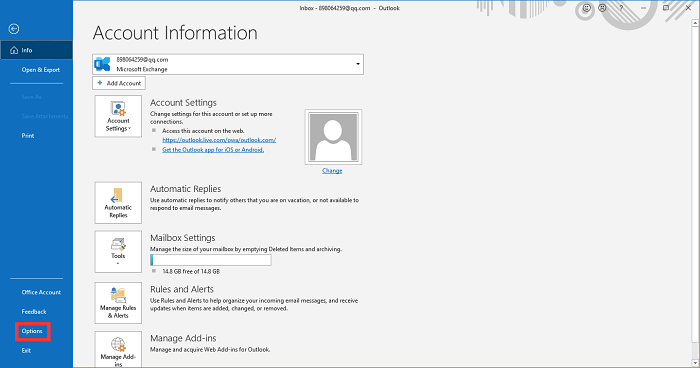Click the Mailbox Settings heading
This screenshot has width=700, height=368.
point(183,238)
